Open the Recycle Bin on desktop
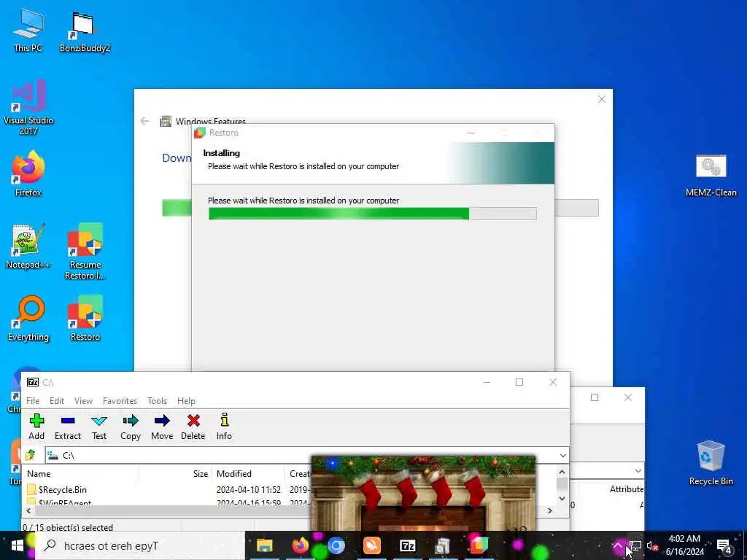Screen dimensions: 747x560 711,463
